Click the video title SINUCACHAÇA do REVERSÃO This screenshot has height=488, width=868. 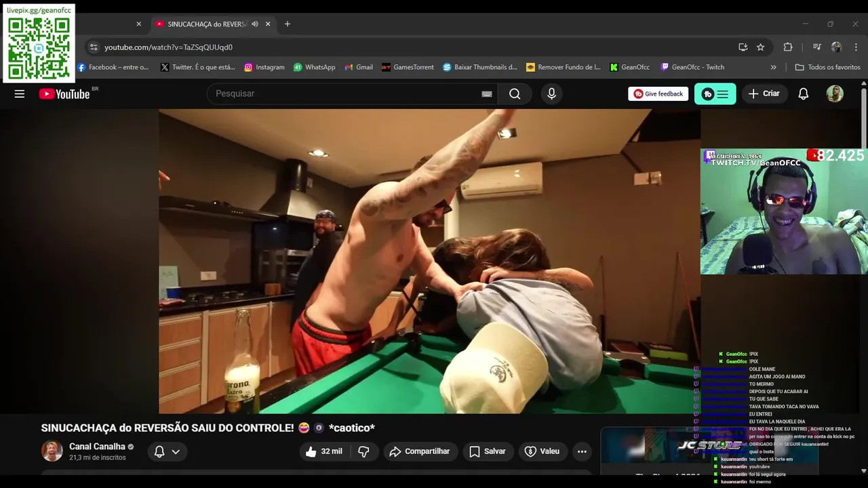pos(208,428)
